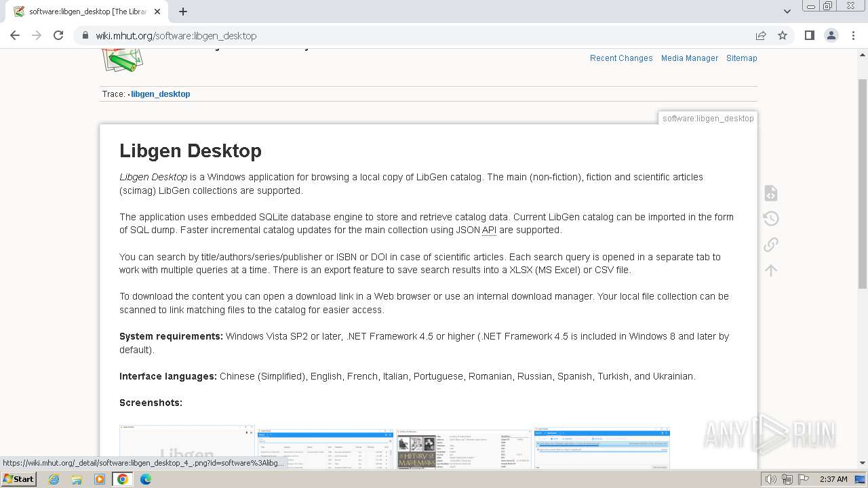Click the scrollbar up arrow
This screenshot has height=488, width=868.
[862, 54]
